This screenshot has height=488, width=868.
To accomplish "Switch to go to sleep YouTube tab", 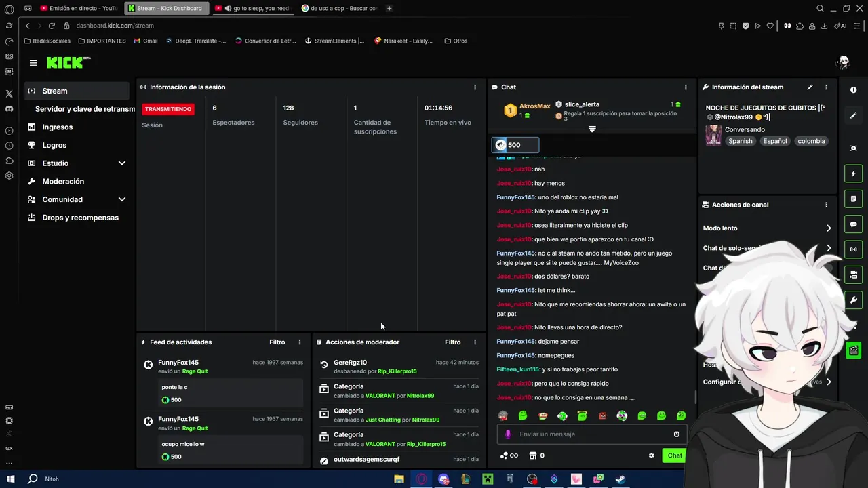I will pos(253,8).
